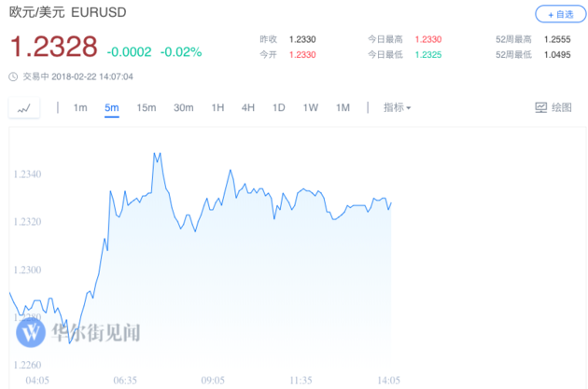Select the 1W weekly timeframe
This screenshot has width=588, height=389.
[311, 108]
